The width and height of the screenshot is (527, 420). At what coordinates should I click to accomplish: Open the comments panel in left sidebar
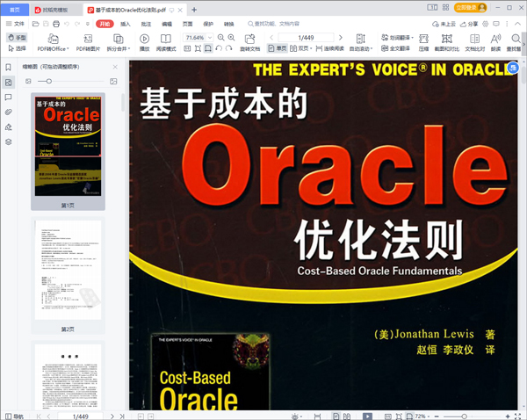tap(9, 98)
